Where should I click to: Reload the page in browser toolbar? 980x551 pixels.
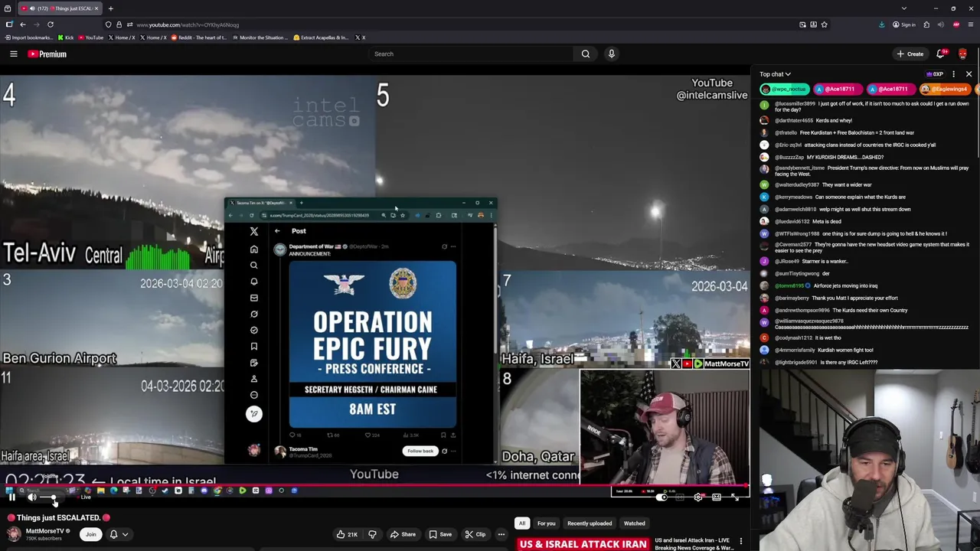pyautogui.click(x=51, y=24)
